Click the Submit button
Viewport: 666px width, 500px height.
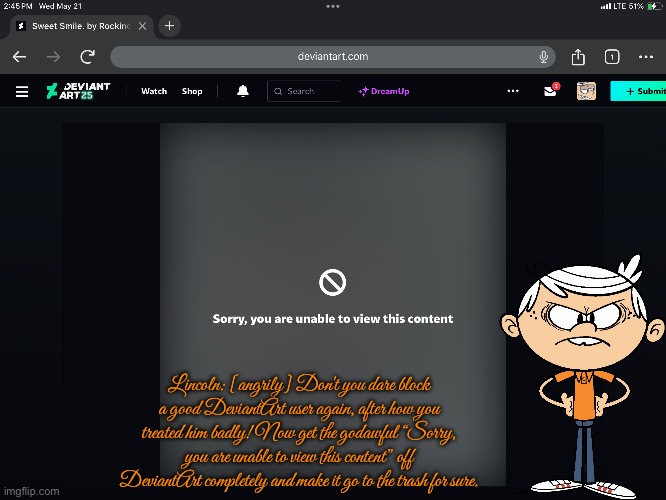click(x=638, y=91)
